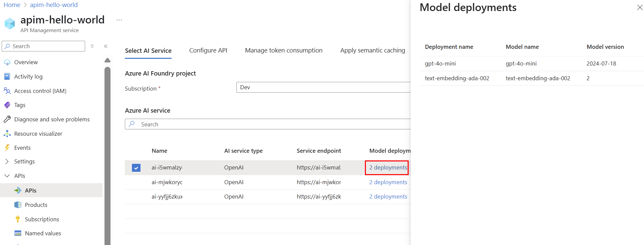Click the Azure AI service search field
The image size is (644, 245).
[267, 124]
